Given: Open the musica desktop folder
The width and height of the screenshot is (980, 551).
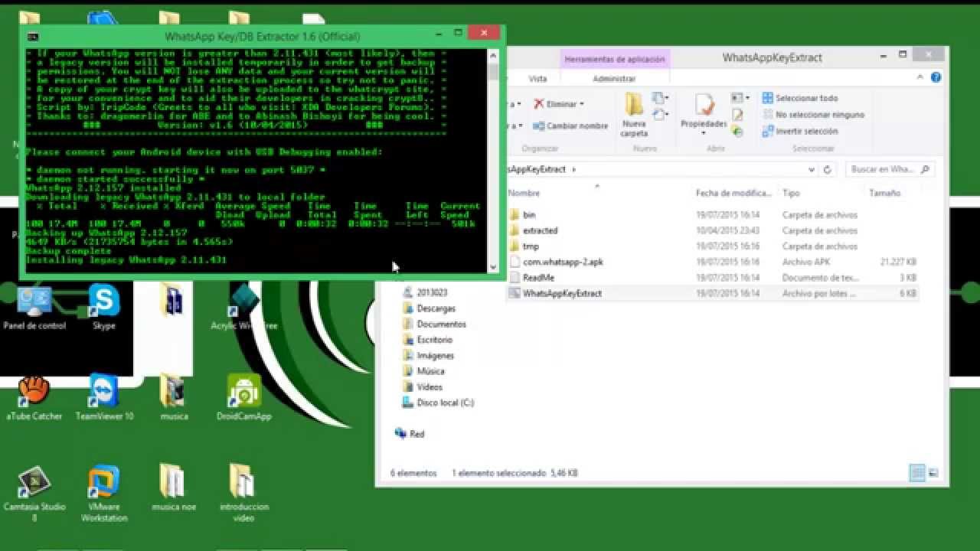Looking at the screenshot, I should pos(174,399).
